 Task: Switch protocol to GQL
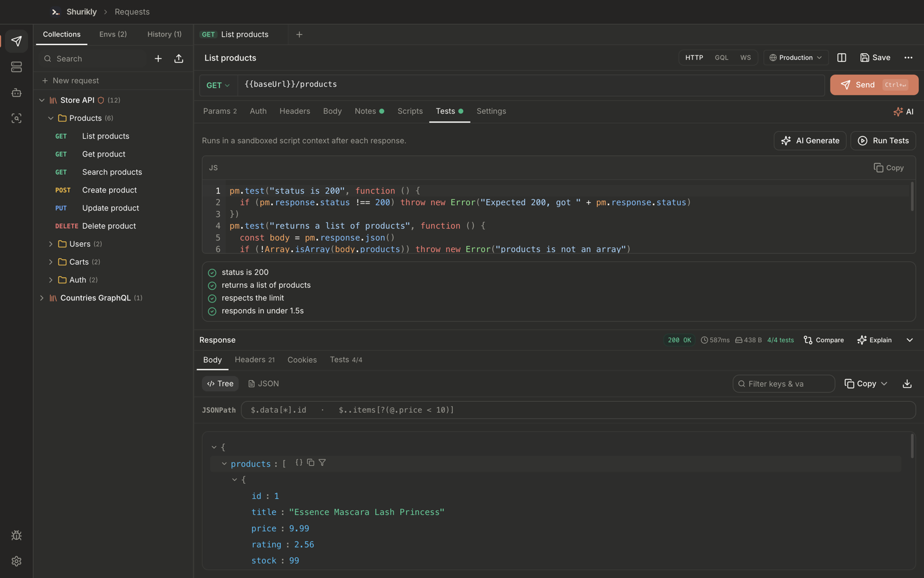pos(721,58)
